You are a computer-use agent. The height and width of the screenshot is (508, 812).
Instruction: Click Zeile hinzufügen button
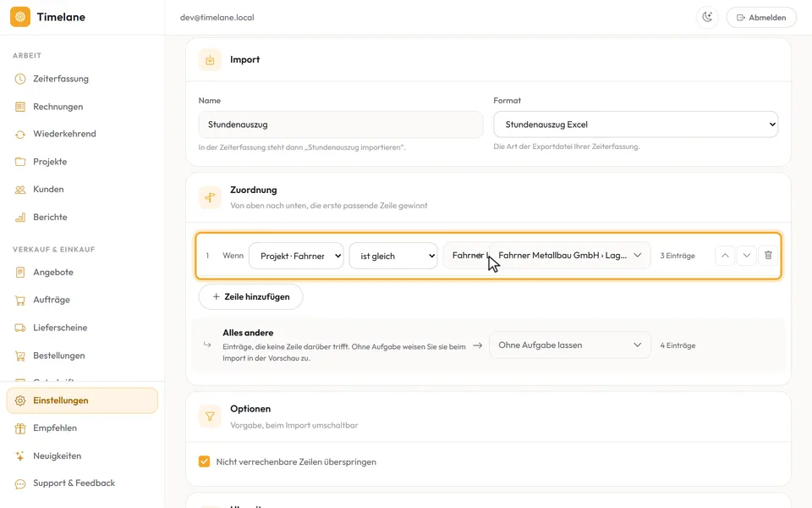point(251,296)
